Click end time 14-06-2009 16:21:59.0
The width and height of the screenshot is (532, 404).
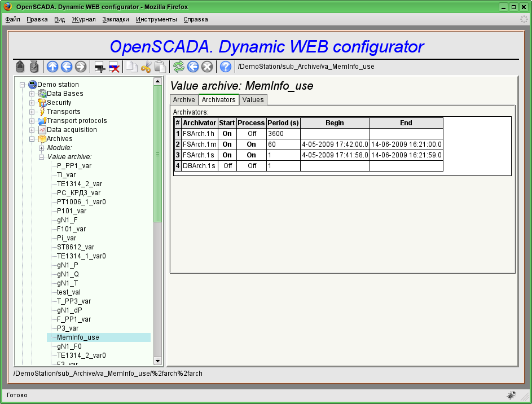pos(406,155)
